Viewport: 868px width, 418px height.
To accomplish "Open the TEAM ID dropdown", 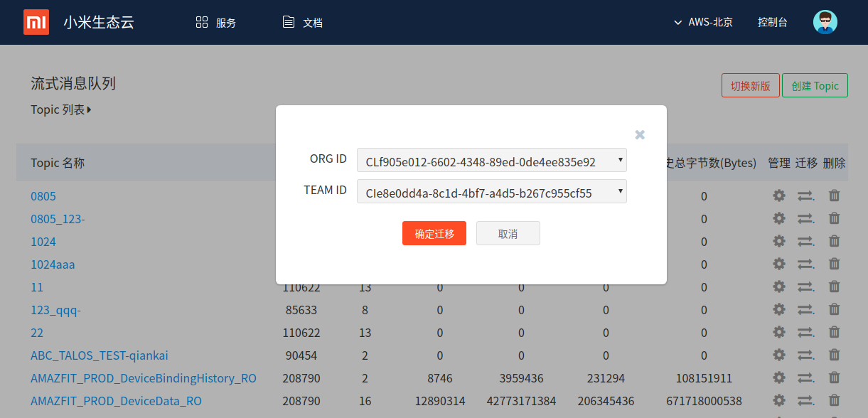I will (491, 192).
